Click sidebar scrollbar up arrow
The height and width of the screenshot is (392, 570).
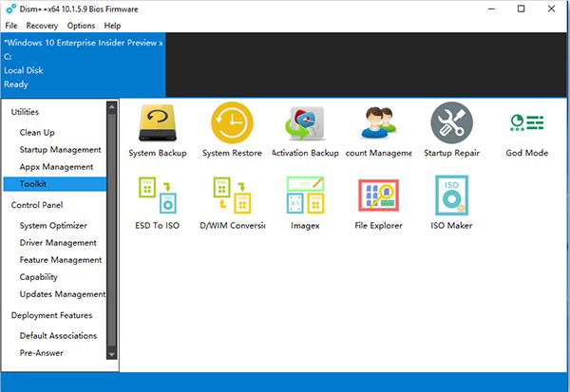pyautogui.click(x=111, y=107)
